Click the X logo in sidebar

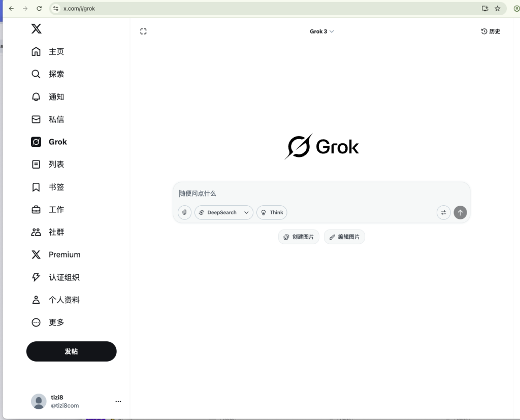37,28
